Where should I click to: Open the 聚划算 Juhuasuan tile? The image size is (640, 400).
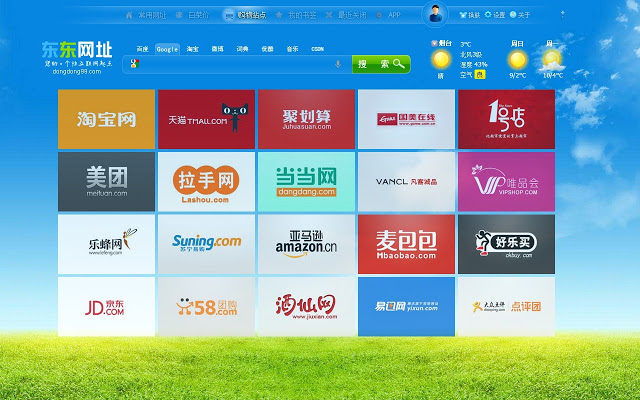click(307, 119)
